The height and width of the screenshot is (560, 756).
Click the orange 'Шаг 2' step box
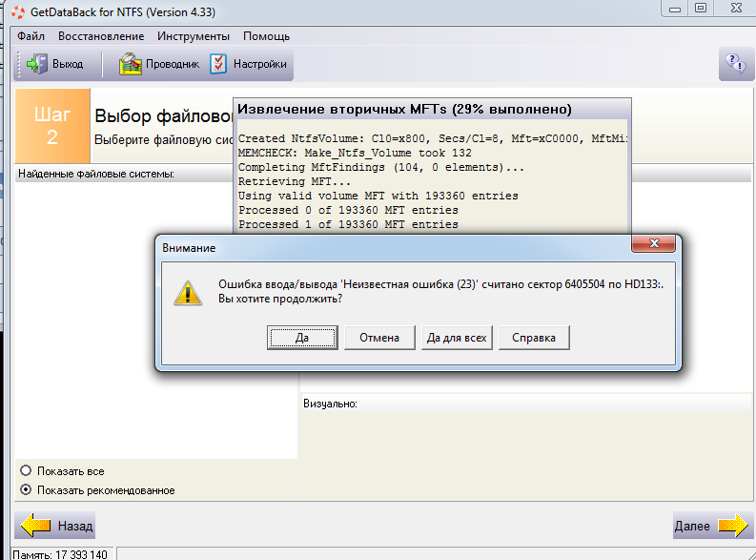tap(52, 125)
